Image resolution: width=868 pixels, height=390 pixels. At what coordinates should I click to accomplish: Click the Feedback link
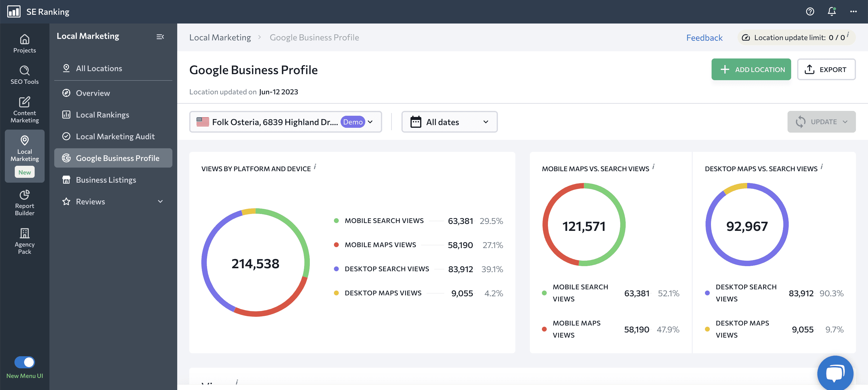[x=704, y=37]
